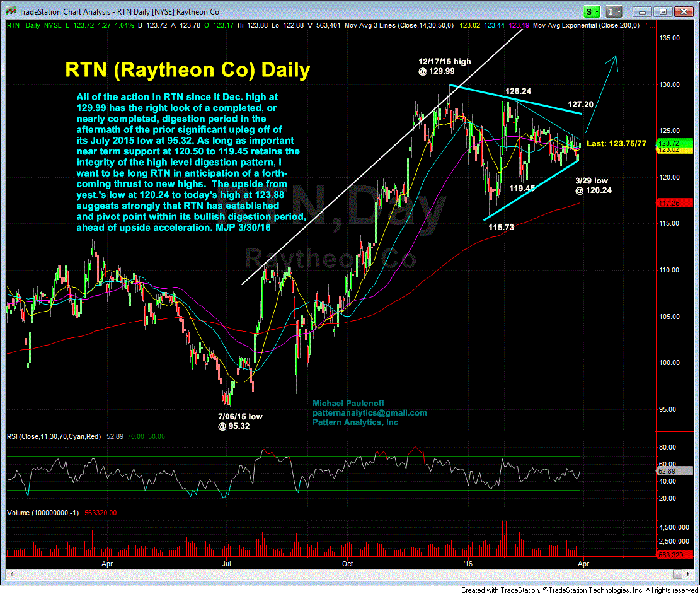Click the 4,500,000 label on the volume axis

pyautogui.click(x=674, y=527)
